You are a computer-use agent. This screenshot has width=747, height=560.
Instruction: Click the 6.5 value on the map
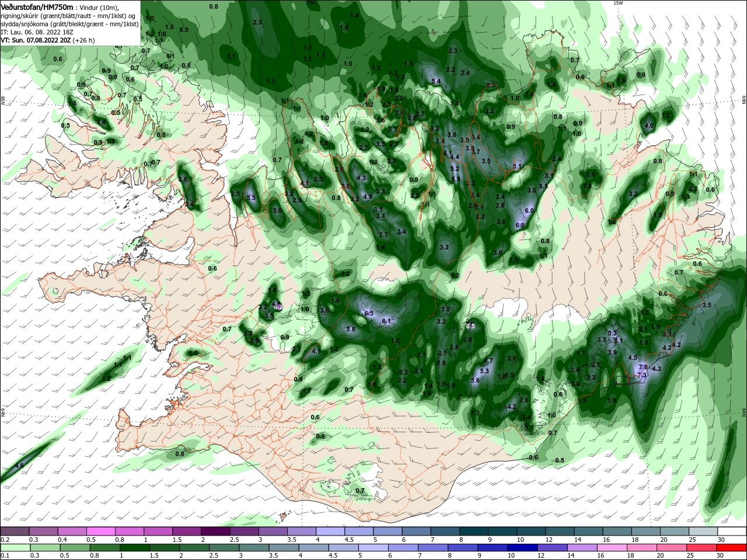[369, 313]
